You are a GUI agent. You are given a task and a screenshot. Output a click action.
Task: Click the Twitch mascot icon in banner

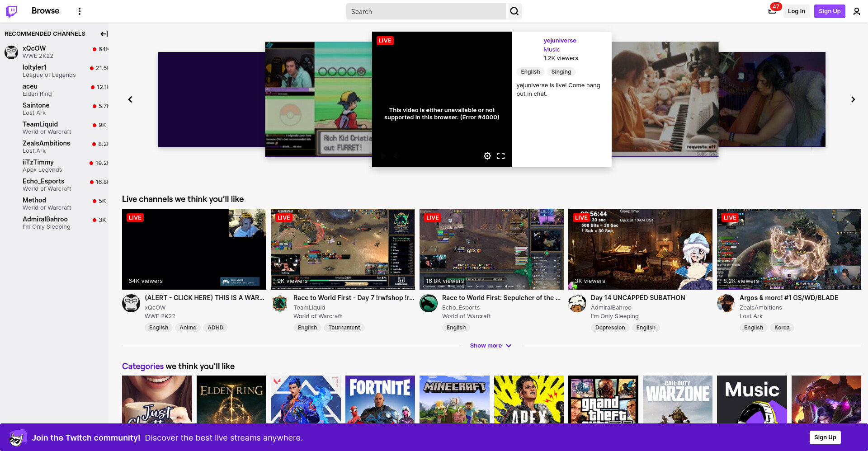pyautogui.click(x=17, y=437)
